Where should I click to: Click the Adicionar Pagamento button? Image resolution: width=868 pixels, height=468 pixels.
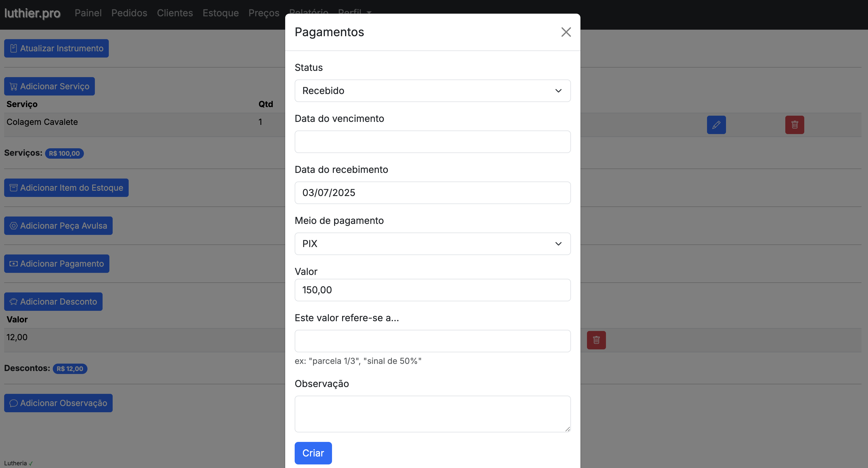coord(57,264)
